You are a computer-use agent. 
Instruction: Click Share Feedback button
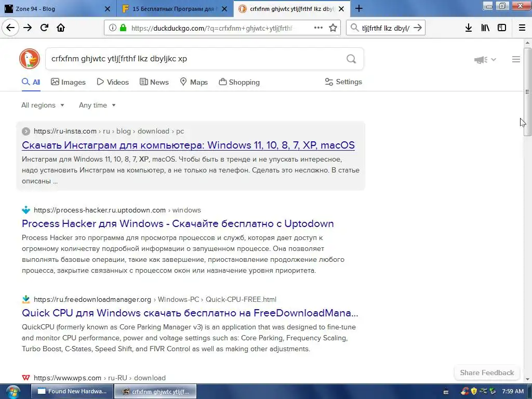(x=487, y=373)
